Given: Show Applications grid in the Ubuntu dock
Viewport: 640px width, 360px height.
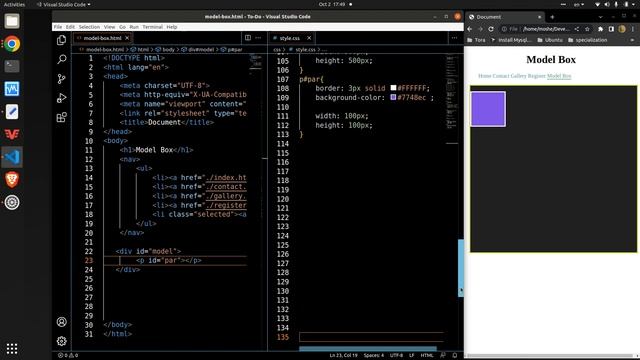Looking at the screenshot, I should click(x=12, y=348).
